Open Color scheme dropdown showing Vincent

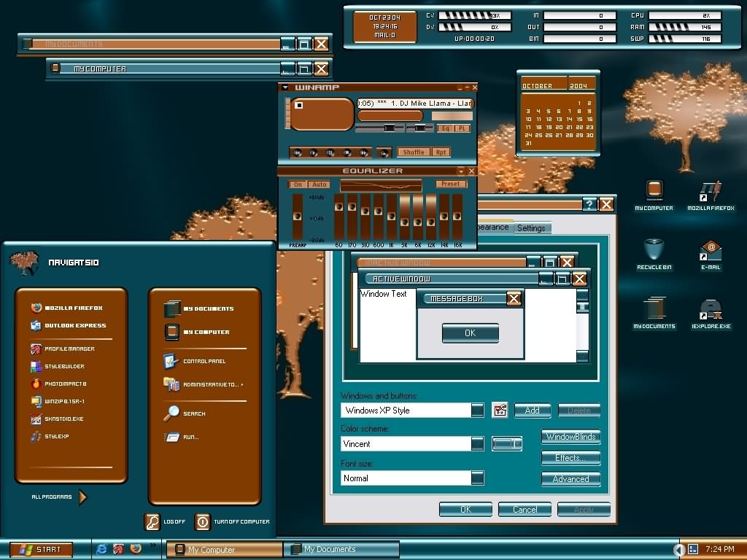(x=477, y=444)
